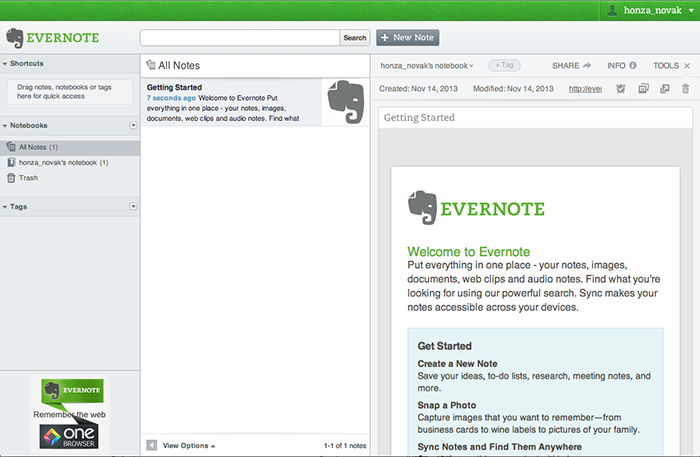The height and width of the screenshot is (457, 700).
Task: Collapse the Notebooks section triangle
Action: (5, 126)
